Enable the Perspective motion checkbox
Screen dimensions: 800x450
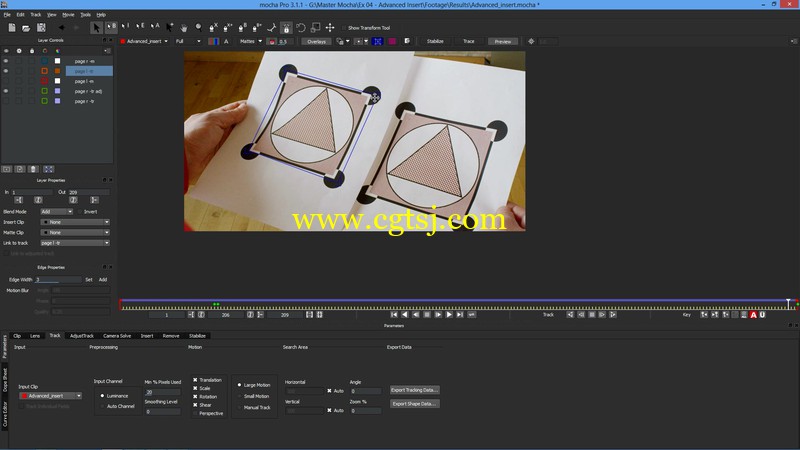195,413
